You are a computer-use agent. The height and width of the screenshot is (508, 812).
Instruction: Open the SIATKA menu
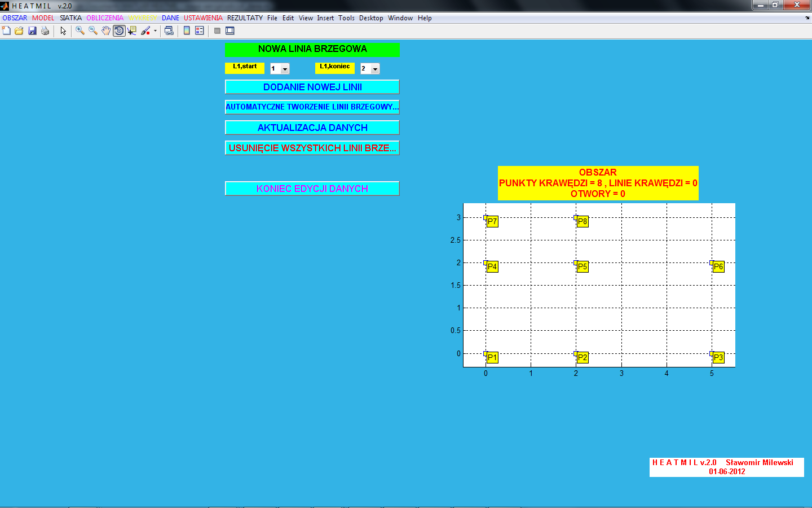pos(70,18)
